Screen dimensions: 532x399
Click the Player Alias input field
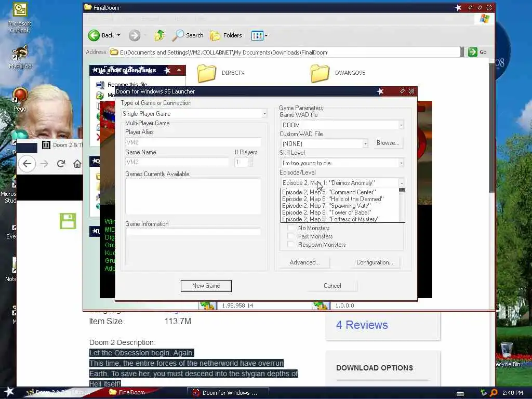tap(193, 142)
